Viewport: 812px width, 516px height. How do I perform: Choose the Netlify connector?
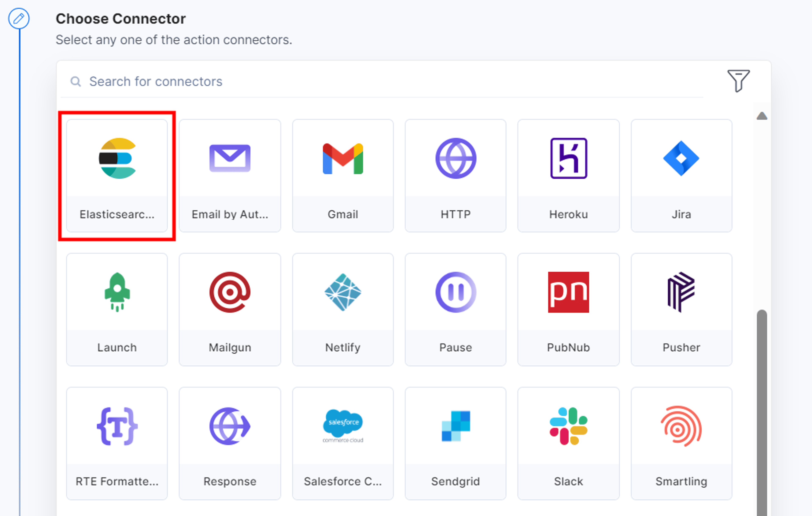click(x=343, y=310)
